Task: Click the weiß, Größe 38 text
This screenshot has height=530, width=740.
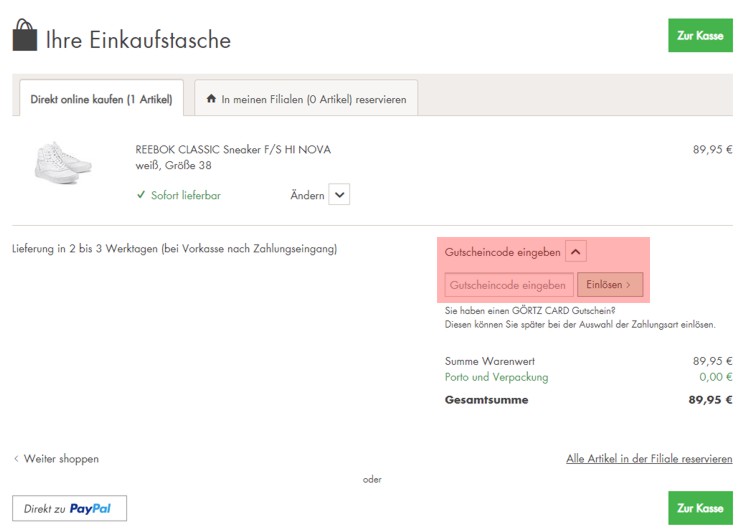Action: coord(173,165)
